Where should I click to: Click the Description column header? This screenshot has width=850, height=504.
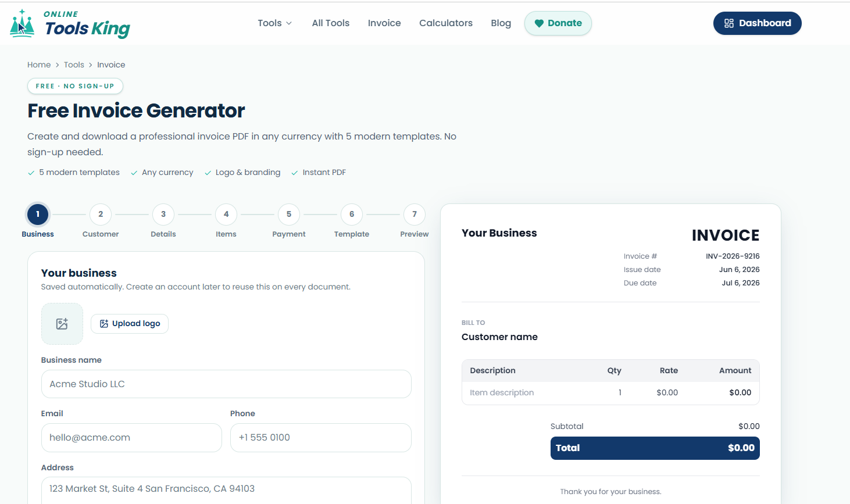tap(492, 371)
